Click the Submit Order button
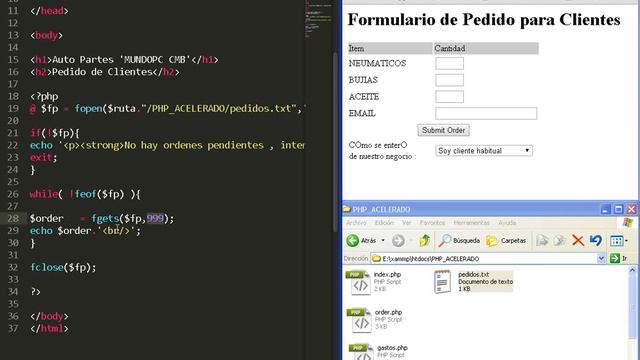 coord(443,130)
